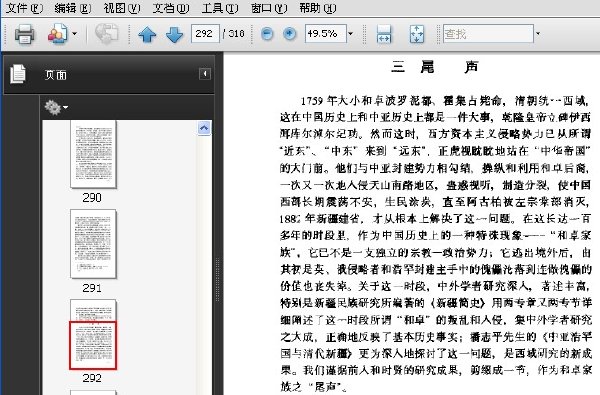This screenshot has width=600, height=395.
Task: Click the Print icon in toolbar
Action: click(x=24, y=34)
